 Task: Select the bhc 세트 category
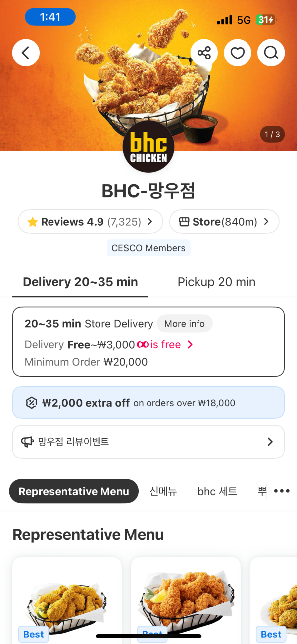coord(217,491)
